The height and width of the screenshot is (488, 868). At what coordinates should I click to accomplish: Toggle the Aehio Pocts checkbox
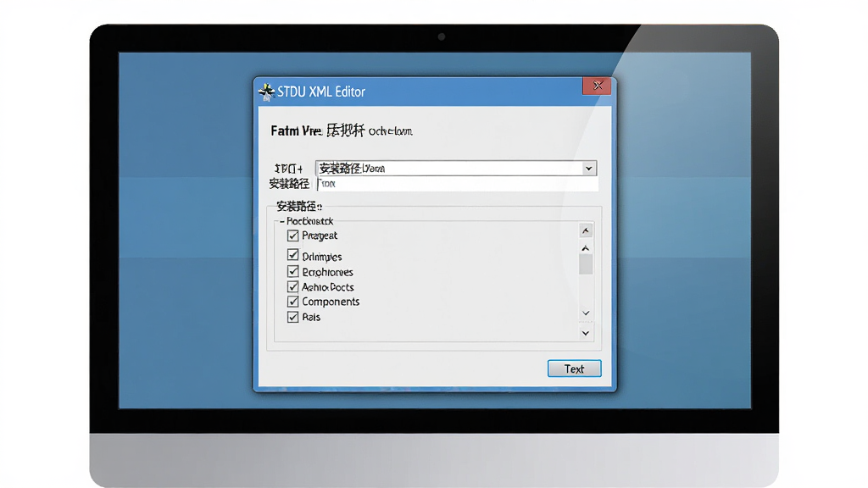[292, 286]
